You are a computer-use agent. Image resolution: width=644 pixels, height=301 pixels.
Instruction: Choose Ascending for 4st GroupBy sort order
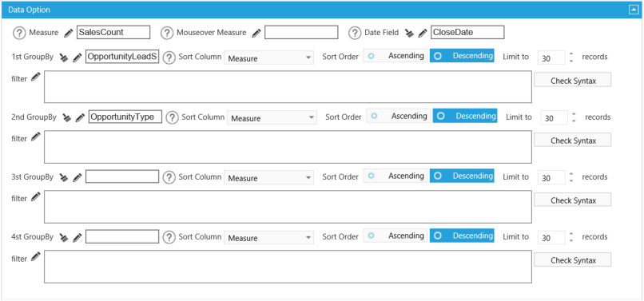(x=395, y=236)
